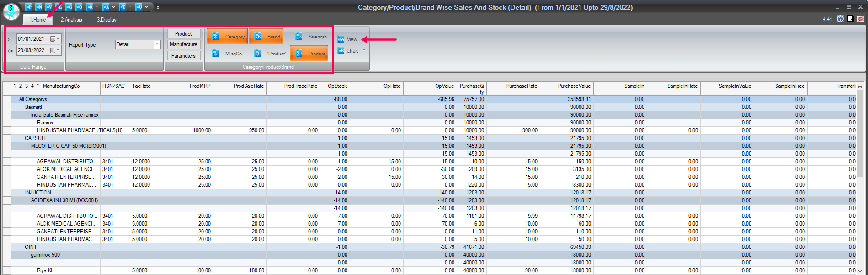
Task: Expand dropdown arrow next to U icon
Action: [x=146, y=7]
